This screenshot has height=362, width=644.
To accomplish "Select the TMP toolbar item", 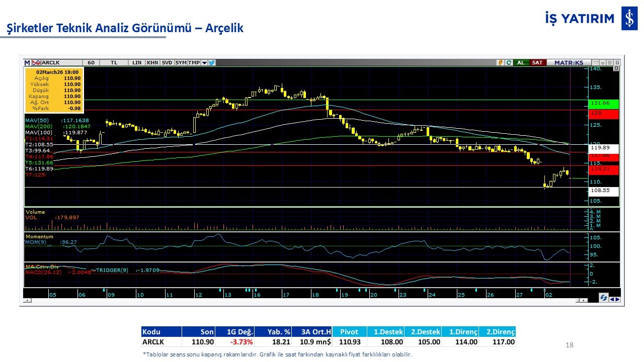I will coord(194,63).
